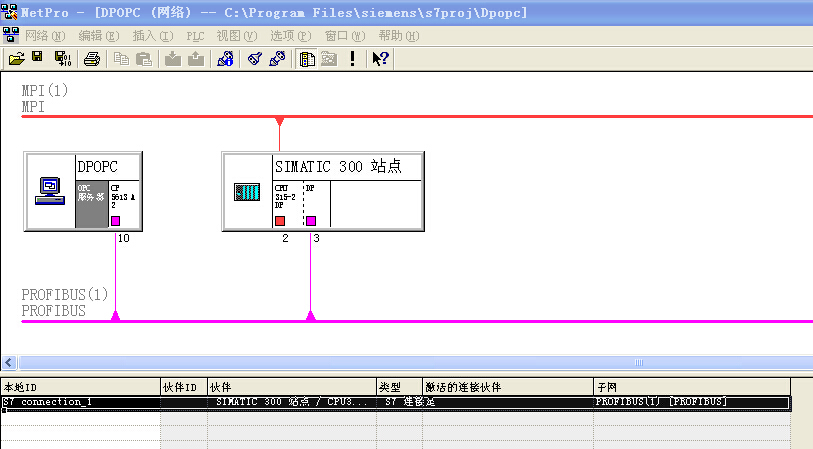Select the SIMATIC 300 rack icon
813x449 pixels.
(x=247, y=192)
